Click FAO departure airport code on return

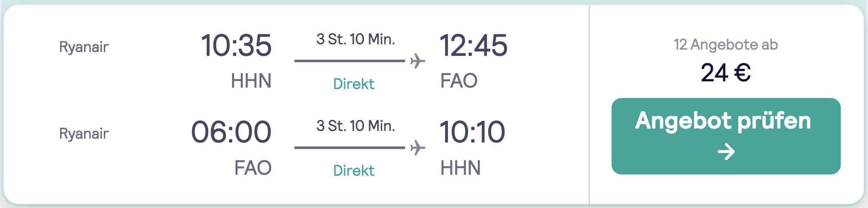click(x=253, y=168)
